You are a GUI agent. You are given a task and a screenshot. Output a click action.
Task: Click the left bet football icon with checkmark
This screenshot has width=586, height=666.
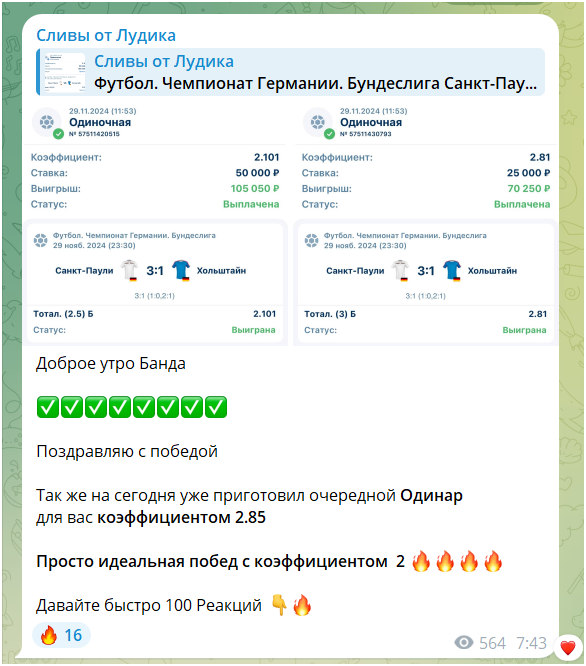[48, 123]
